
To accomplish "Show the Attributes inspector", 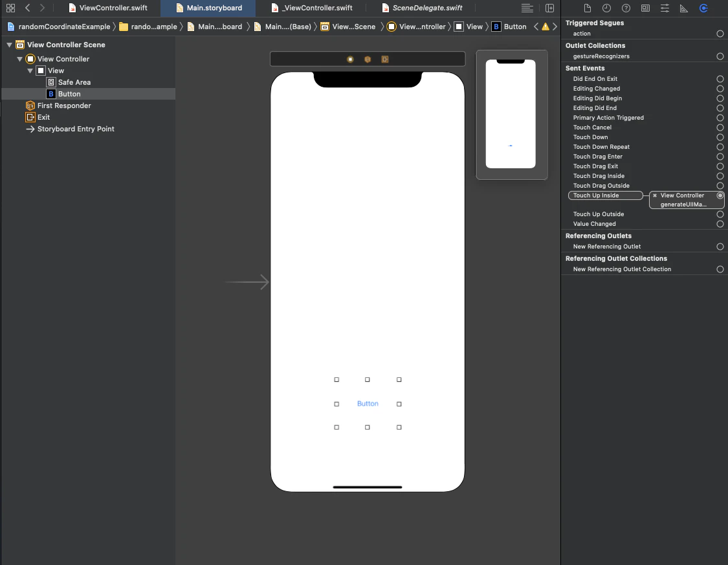I will (665, 8).
